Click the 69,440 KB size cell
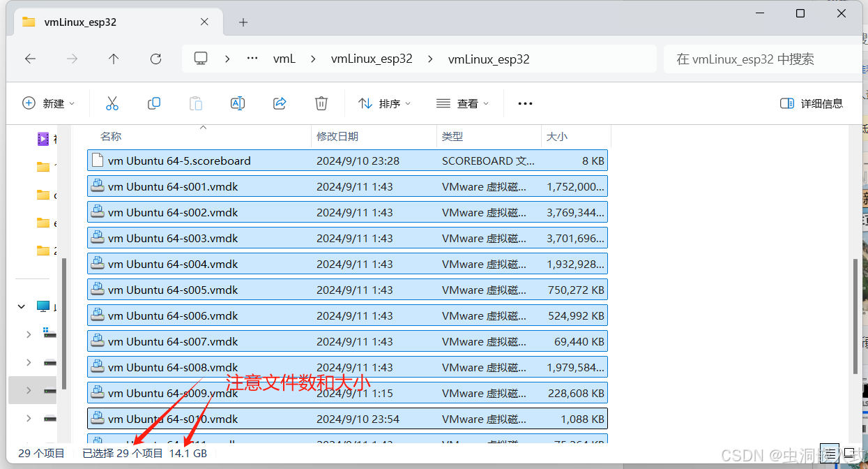868x469 pixels. [579, 341]
